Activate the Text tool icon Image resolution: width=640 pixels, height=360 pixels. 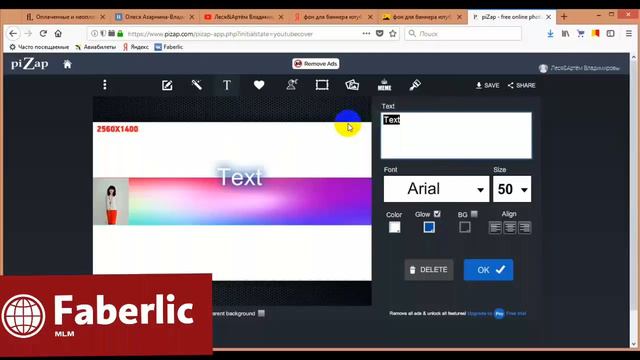(227, 85)
